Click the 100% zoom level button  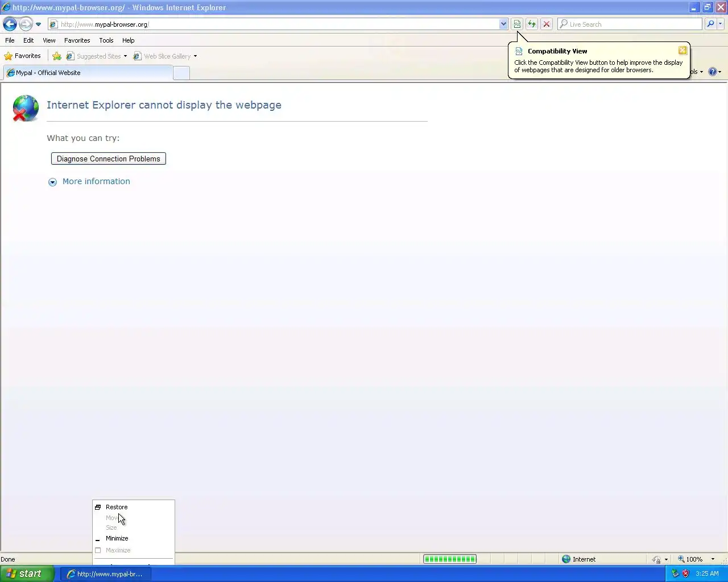690,559
